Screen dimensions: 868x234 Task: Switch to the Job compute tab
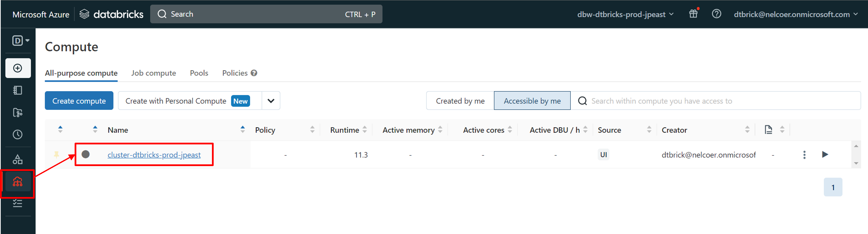coord(153,73)
